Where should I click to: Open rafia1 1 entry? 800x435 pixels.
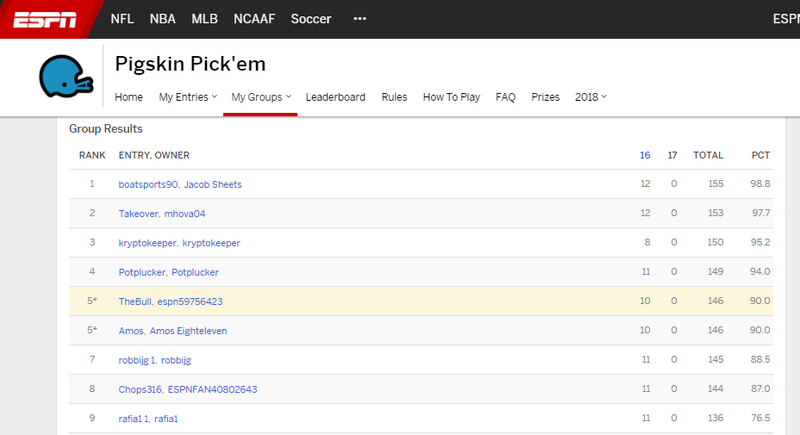(x=134, y=419)
